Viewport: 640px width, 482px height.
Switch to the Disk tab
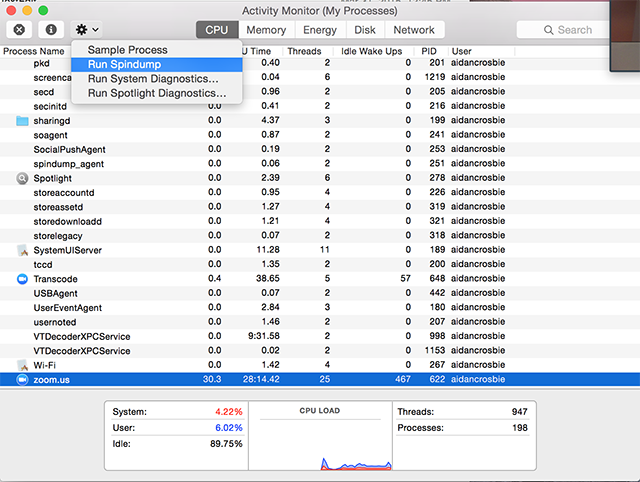[x=365, y=30]
